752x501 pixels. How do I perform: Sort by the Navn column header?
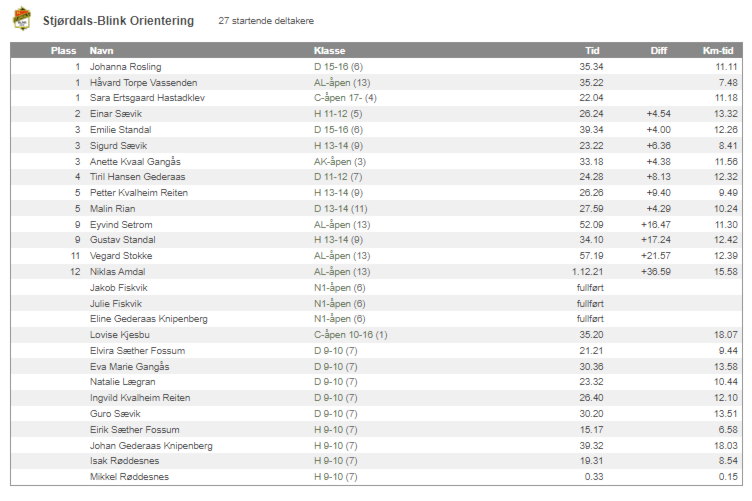100,50
